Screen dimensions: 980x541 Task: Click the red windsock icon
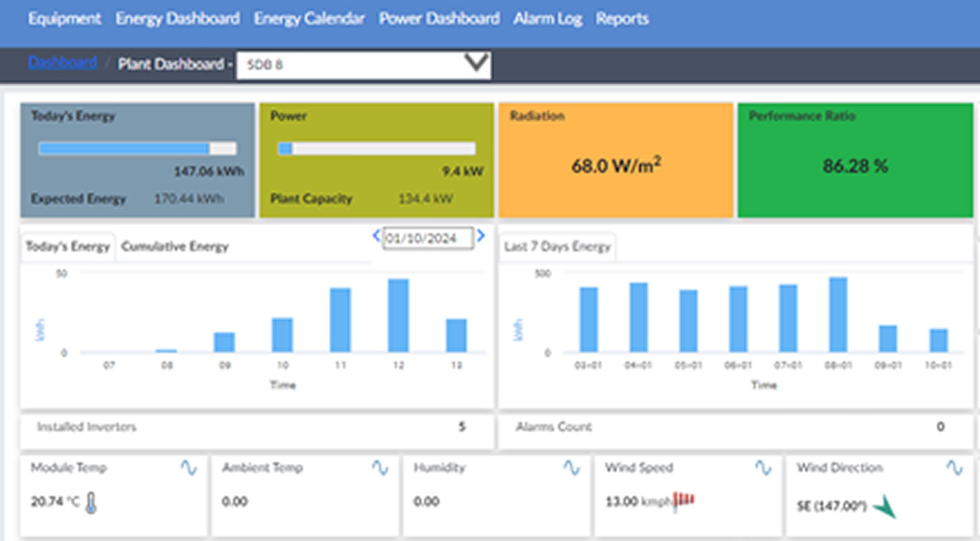(x=684, y=500)
